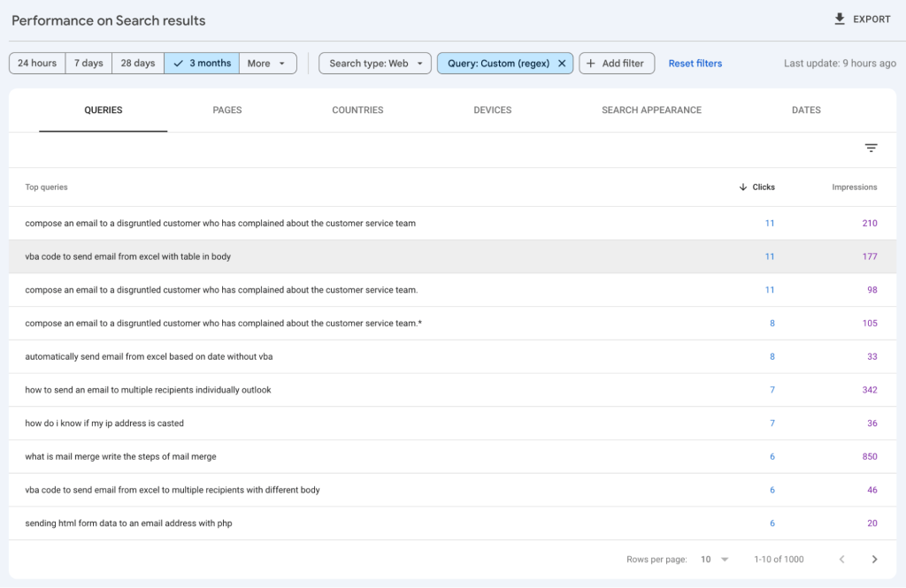Remove the Query Custom regex filter
The image size is (906, 588).
[x=562, y=64]
